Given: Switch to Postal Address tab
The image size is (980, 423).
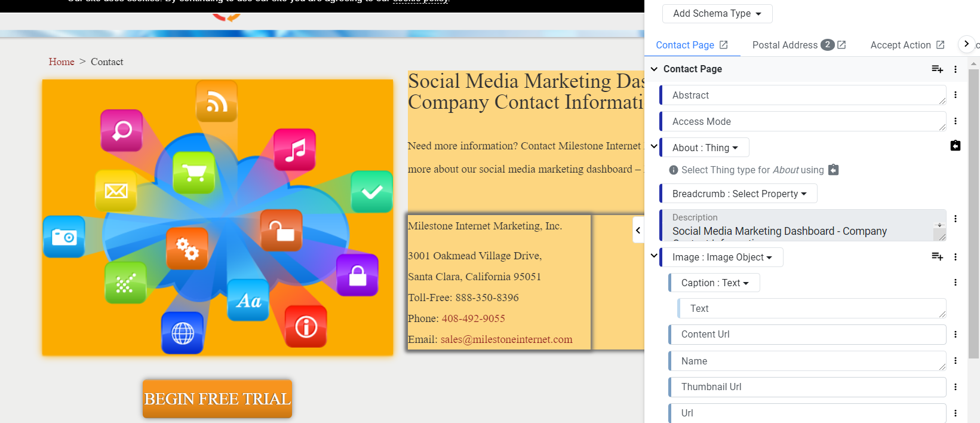Looking at the screenshot, I should [x=785, y=45].
